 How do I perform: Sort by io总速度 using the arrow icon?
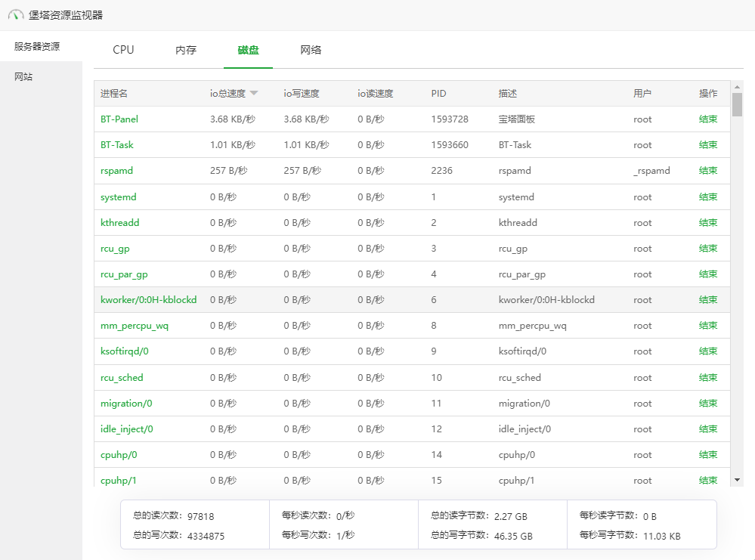pos(254,94)
